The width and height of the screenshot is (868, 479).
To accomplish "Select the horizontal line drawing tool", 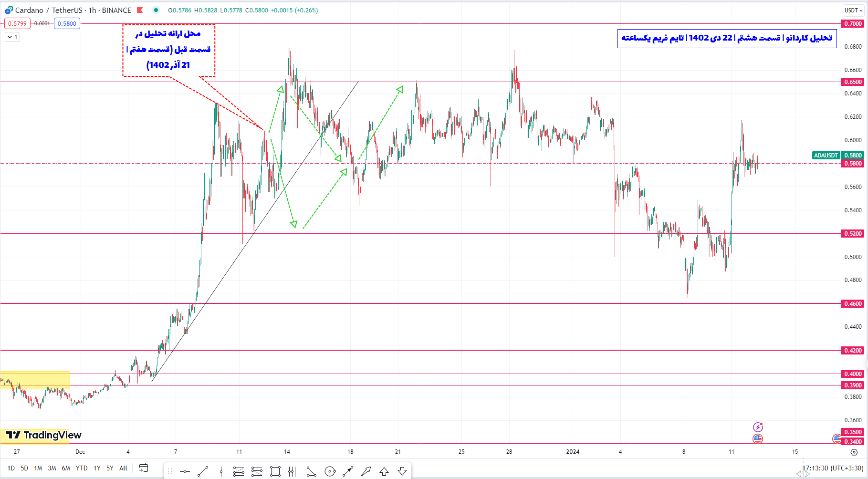I will 185,472.
